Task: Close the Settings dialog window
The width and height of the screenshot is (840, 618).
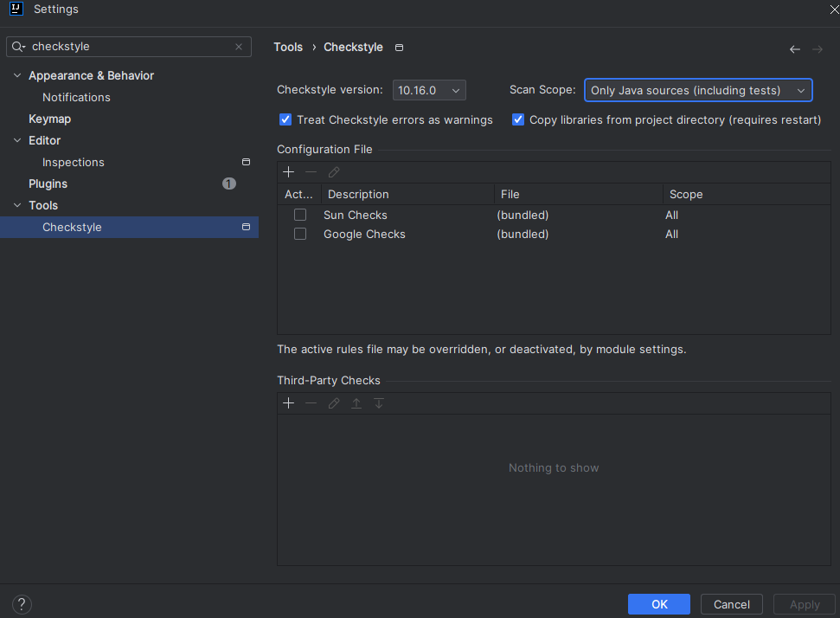Action: [x=834, y=10]
